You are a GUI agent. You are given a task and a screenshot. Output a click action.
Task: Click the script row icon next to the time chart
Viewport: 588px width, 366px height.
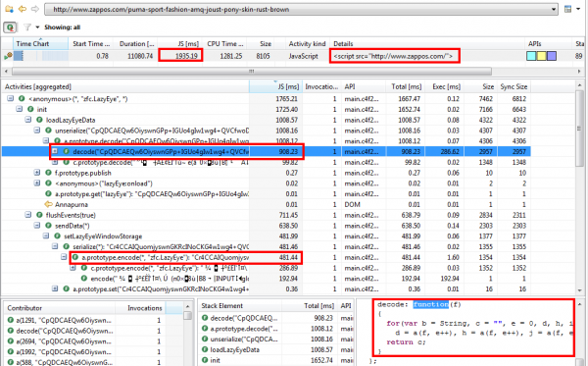8,56
